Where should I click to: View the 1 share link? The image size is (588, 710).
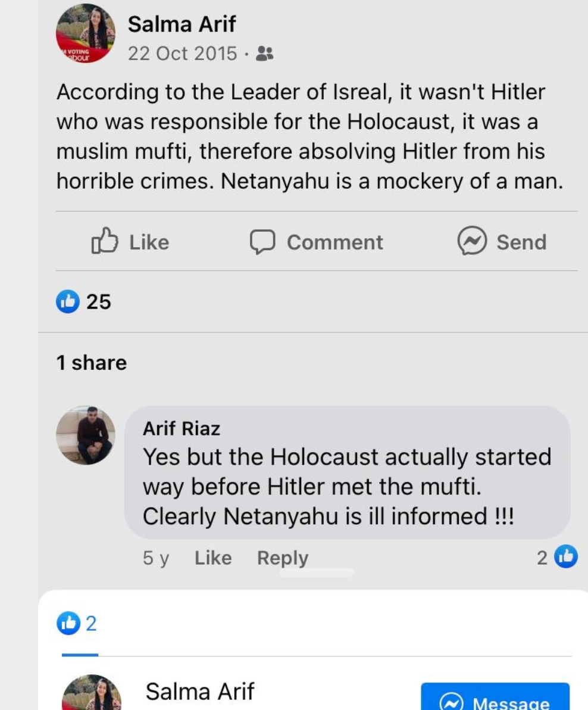pyautogui.click(x=92, y=363)
